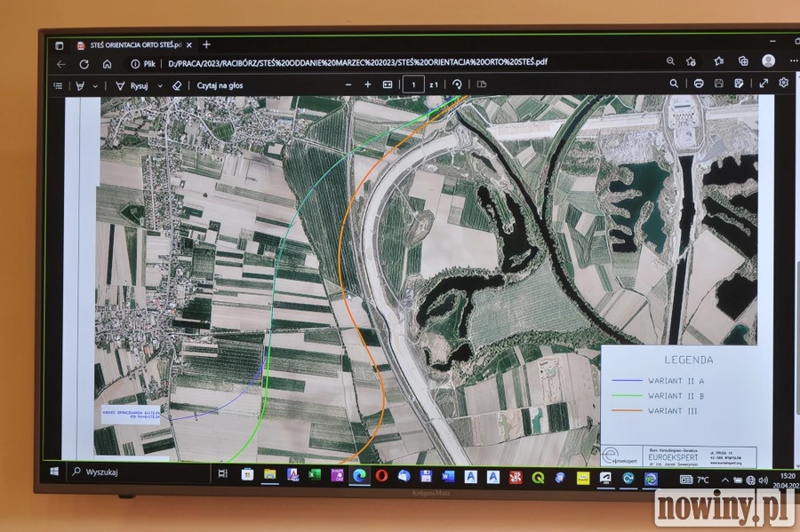
Task: Click the WARIANT II B legend label
Action: (x=676, y=395)
